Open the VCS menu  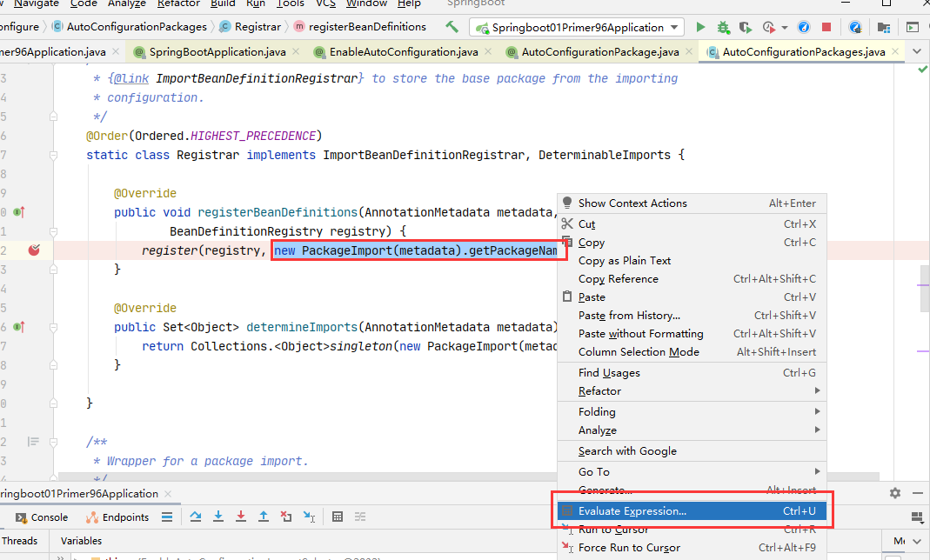pyautogui.click(x=325, y=3)
